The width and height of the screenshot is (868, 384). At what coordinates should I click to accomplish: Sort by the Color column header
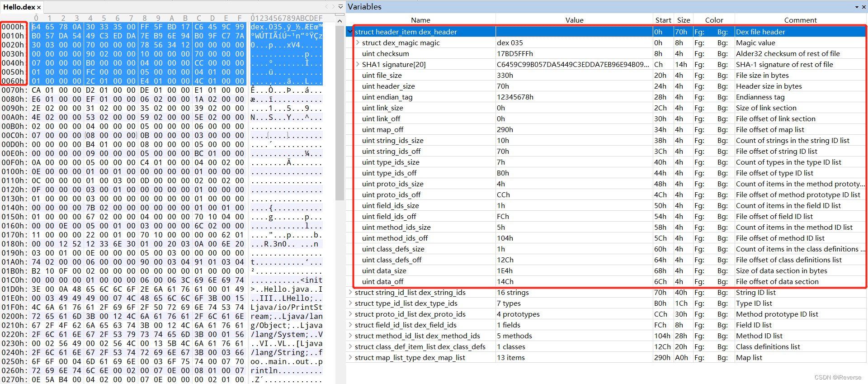pos(714,20)
